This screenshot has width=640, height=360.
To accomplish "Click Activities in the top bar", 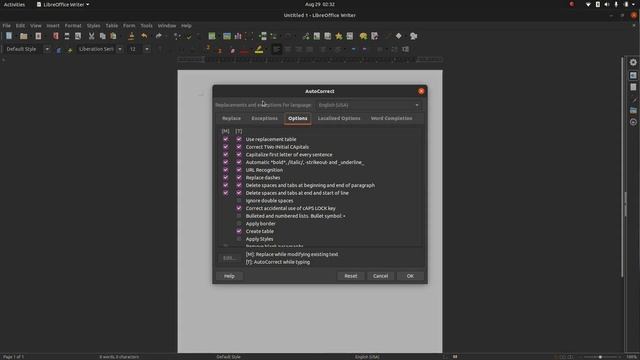I will [x=14, y=4].
